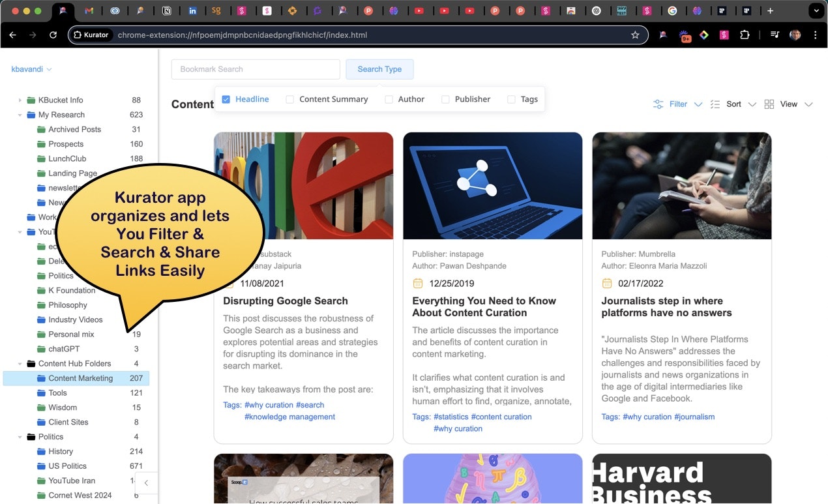Click the Kurator site info chip in address bar
This screenshot has height=504, width=828.
tap(91, 35)
